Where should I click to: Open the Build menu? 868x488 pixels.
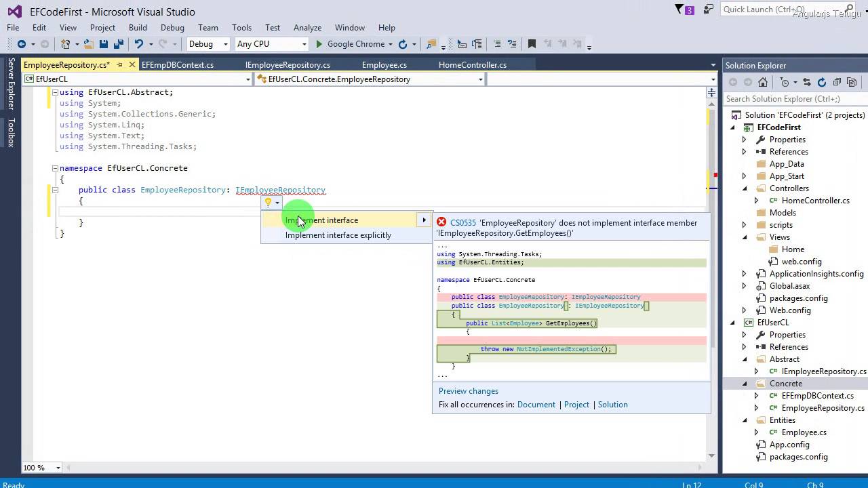tap(138, 28)
